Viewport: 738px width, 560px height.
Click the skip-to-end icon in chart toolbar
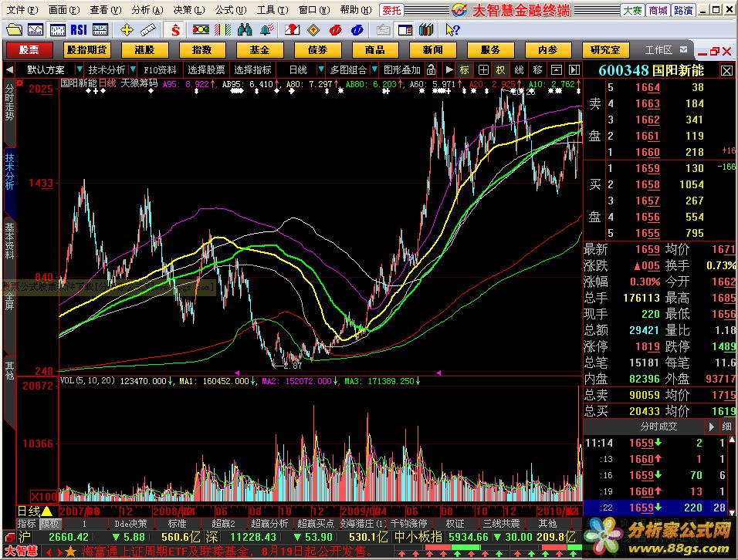coord(574,70)
